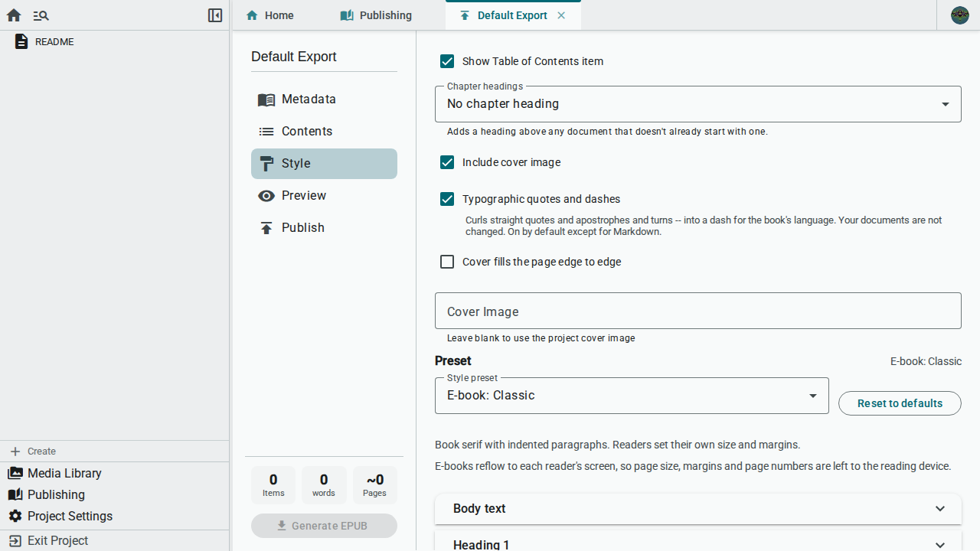The image size is (980, 551).
Task: Open the search documents icon
Action: pyautogui.click(x=41, y=15)
